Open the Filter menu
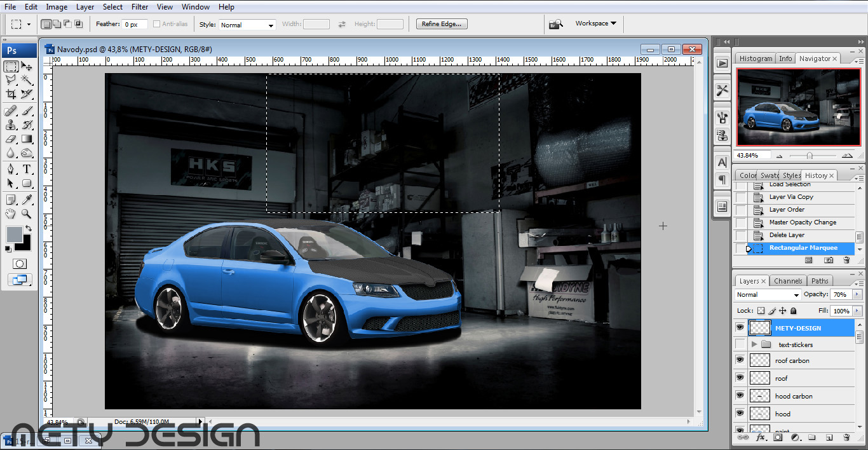 point(140,7)
